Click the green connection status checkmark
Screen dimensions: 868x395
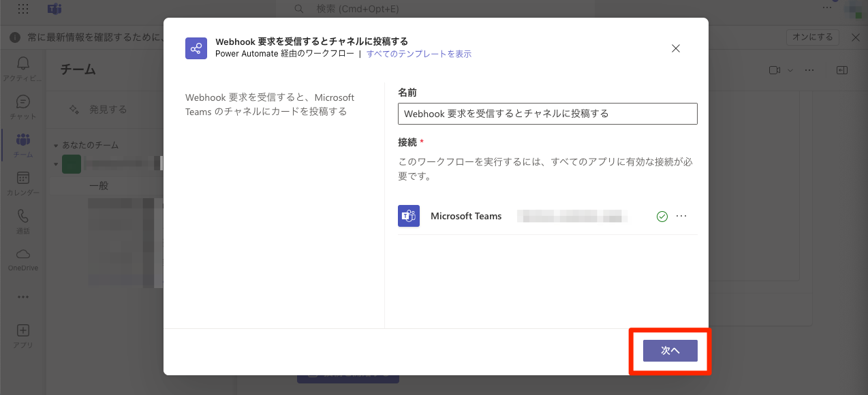click(662, 217)
